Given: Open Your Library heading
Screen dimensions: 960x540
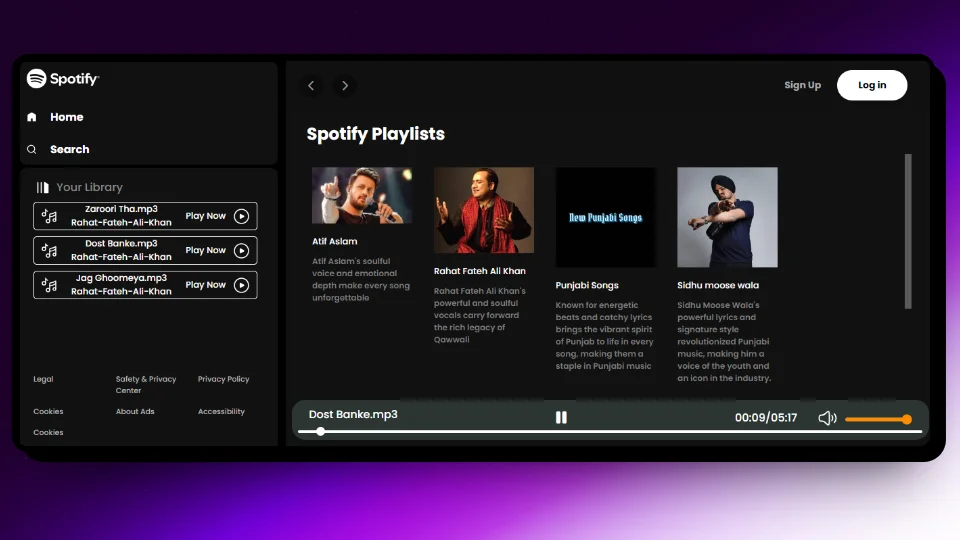Looking at the screenshot, I should pyautogui.click(x=89, y=187).
